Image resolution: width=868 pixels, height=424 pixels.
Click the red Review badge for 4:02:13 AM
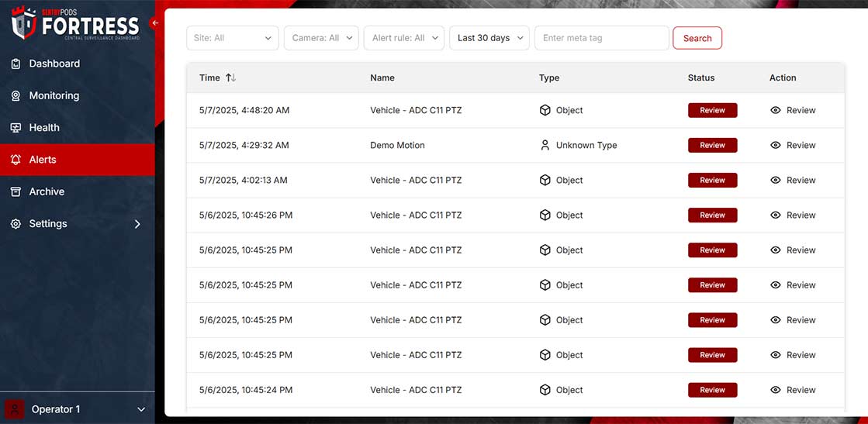tap(712, 180)
